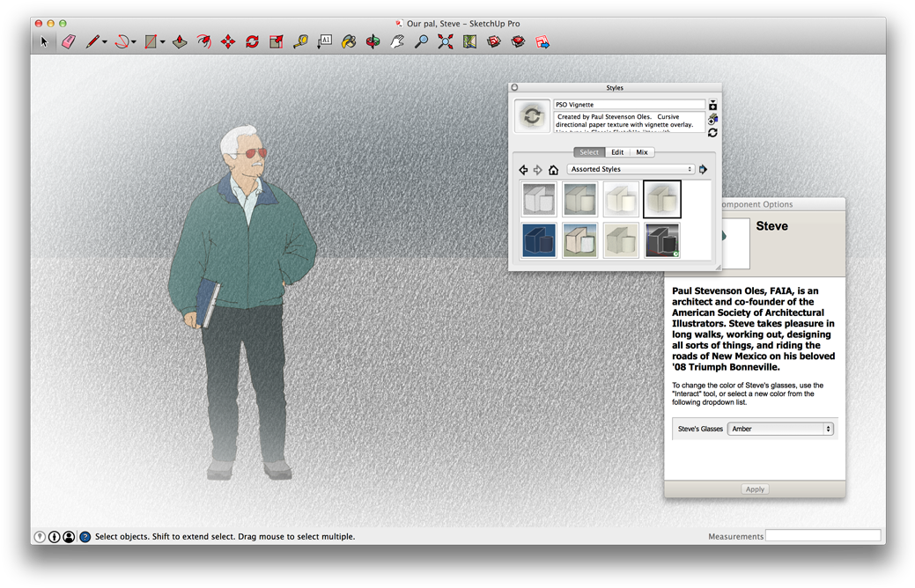Click the Apply button in Component Options
Screen dimensions: 915x588
(x=755, y=489)
